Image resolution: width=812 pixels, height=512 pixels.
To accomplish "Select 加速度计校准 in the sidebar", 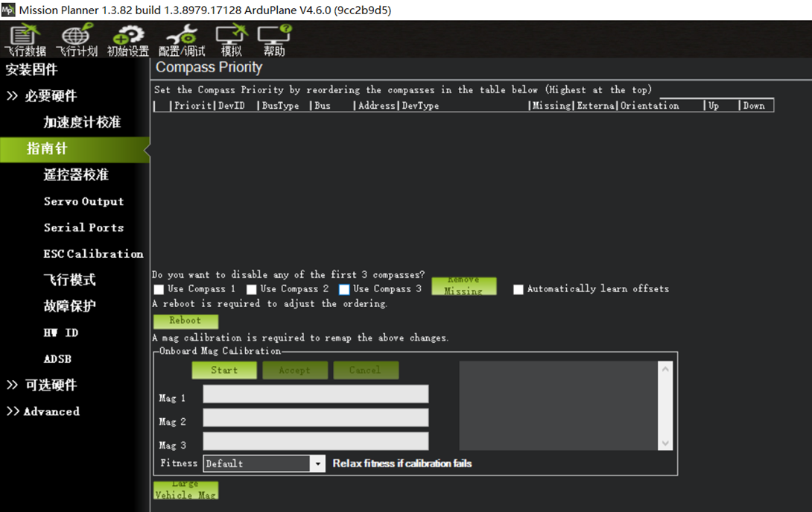I will (82, 122).
